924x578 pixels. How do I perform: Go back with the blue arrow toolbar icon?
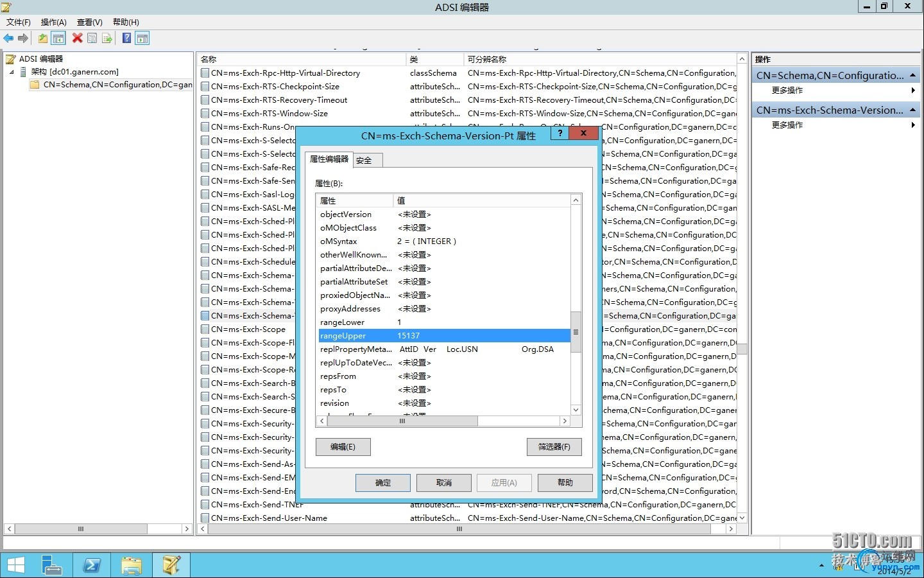(x=8, y=39)
